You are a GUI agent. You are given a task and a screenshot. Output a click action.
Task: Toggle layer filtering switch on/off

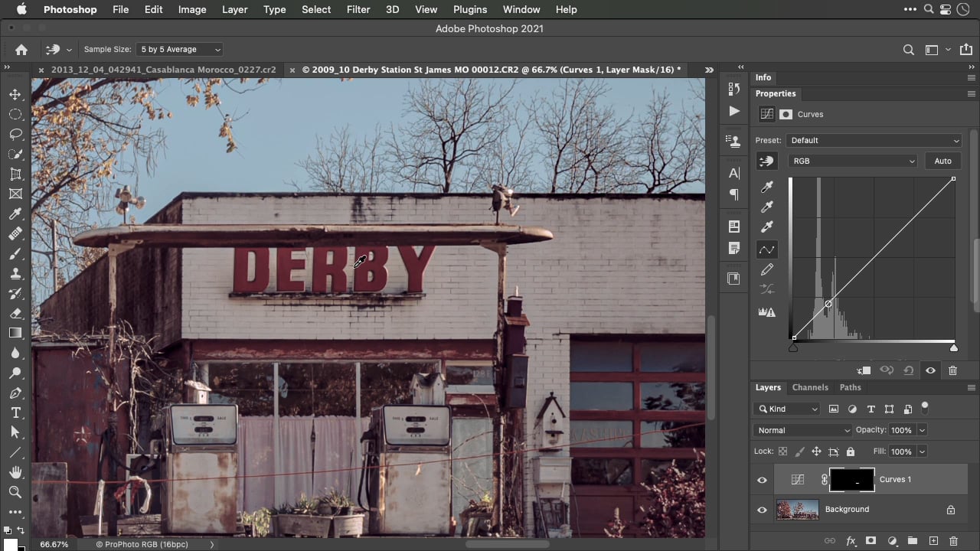[925, 407]
